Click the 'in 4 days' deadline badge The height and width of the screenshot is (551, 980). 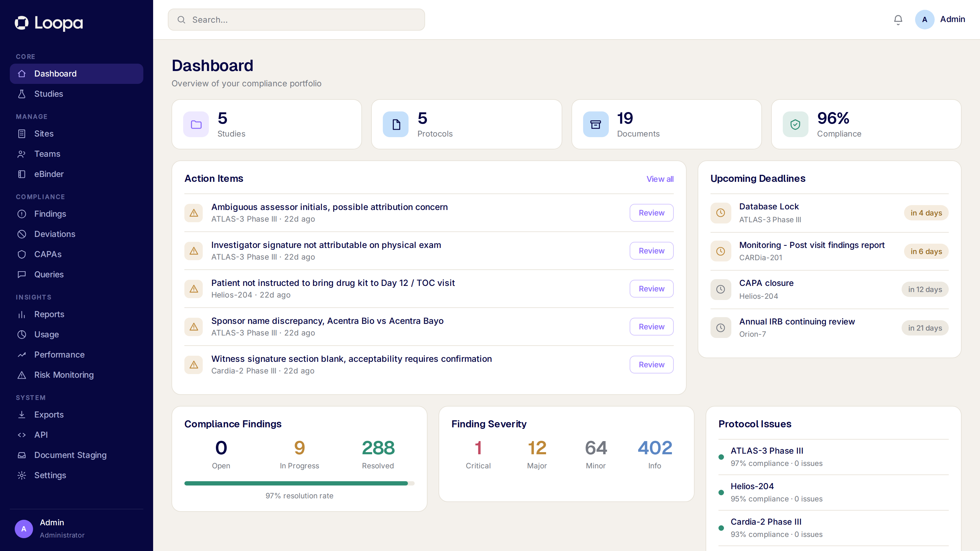click(926, 213)
